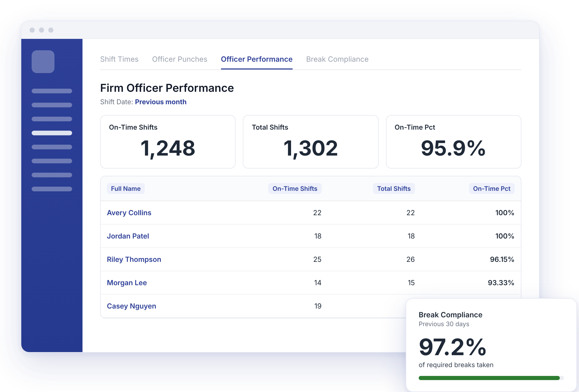Go to the Break Compliance tab
Screen dimensions: 579x392
tap(337, 59)
